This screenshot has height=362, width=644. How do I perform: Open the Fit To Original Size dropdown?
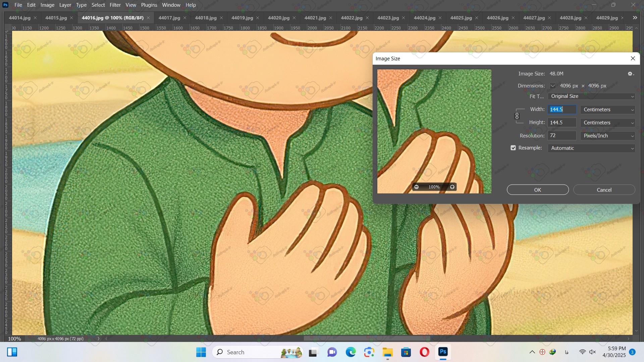click(592, 96)
